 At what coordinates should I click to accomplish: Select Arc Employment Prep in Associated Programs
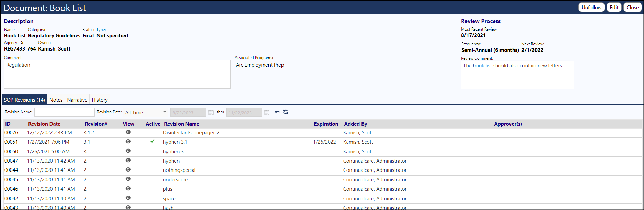pyautogui.click(x=260, y=65)
